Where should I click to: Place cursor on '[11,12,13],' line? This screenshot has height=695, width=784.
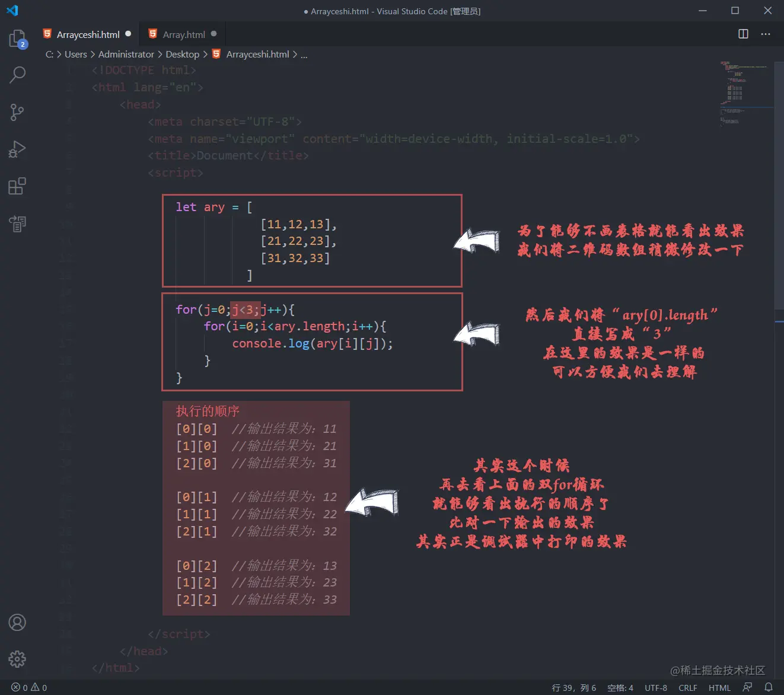coord(299,224)
